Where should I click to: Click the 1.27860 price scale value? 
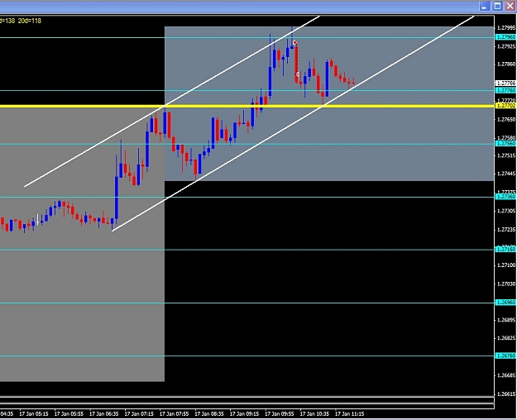[506, 64]
